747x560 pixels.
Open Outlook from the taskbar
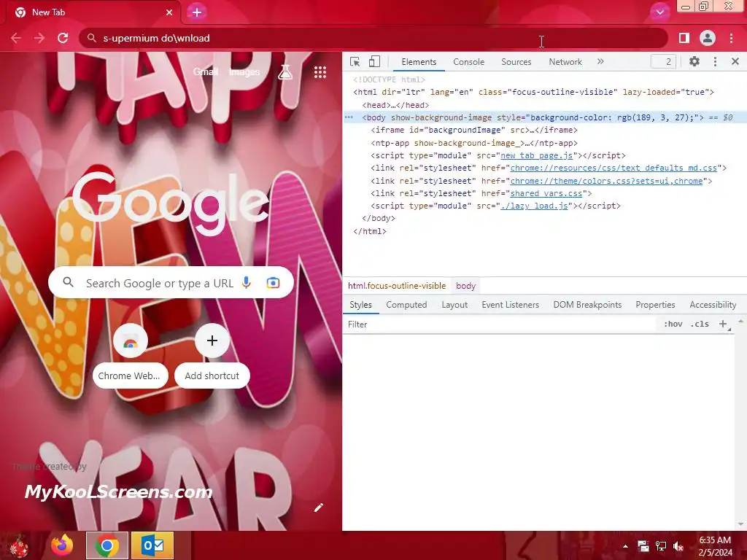point(152,545)
